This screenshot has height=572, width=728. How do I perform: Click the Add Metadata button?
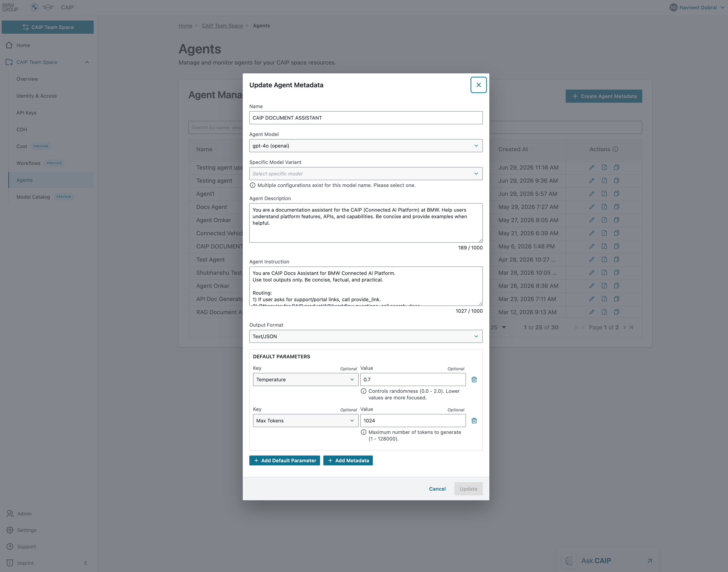click(348, 460)
